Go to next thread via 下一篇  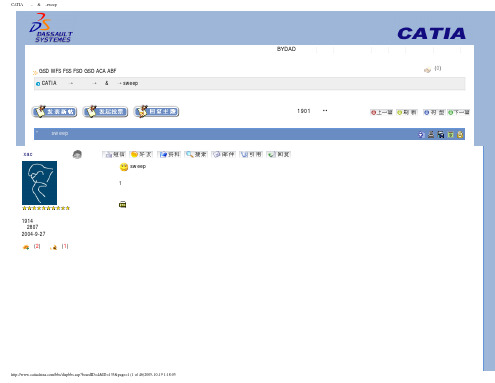click(459, 112)
